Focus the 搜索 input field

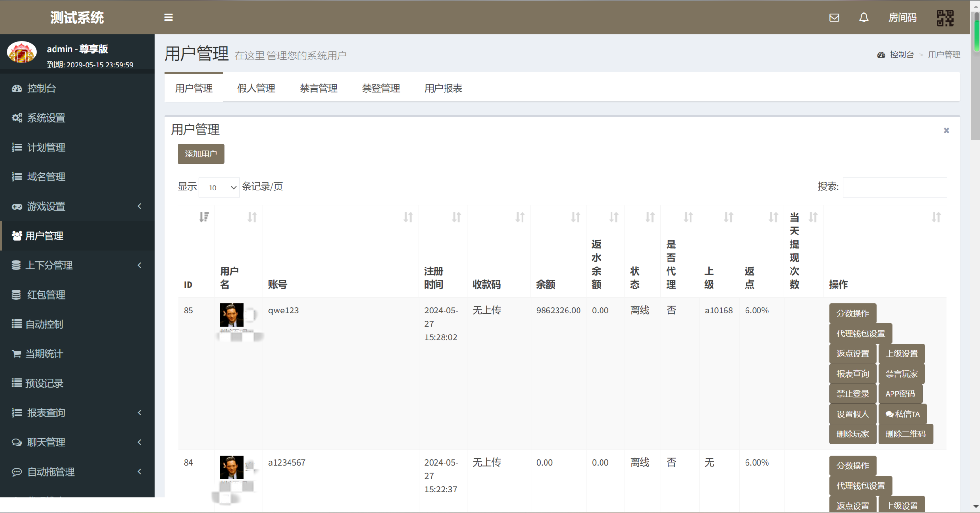(x=894, y=187)
